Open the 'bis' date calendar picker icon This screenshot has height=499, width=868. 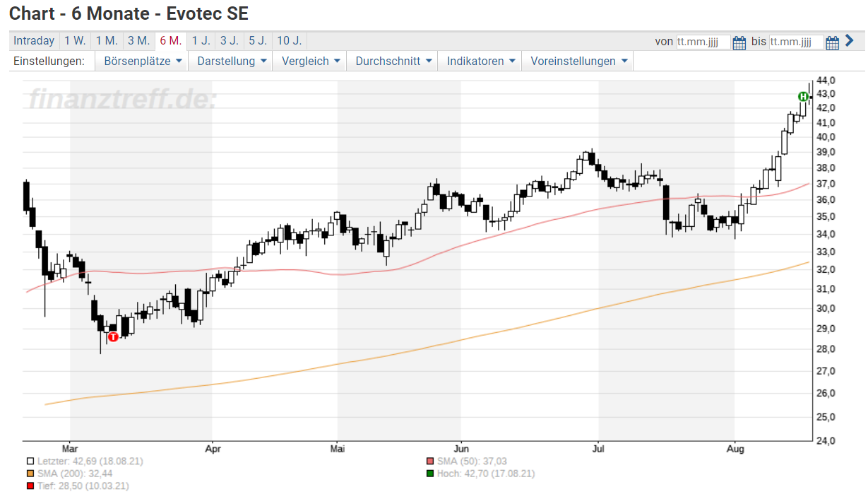[833, 42]
